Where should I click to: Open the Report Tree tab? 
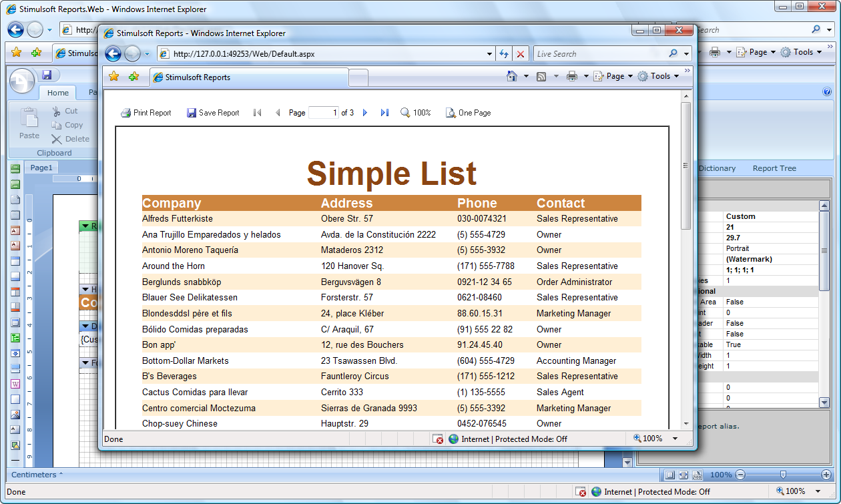(x=774, y=168)
